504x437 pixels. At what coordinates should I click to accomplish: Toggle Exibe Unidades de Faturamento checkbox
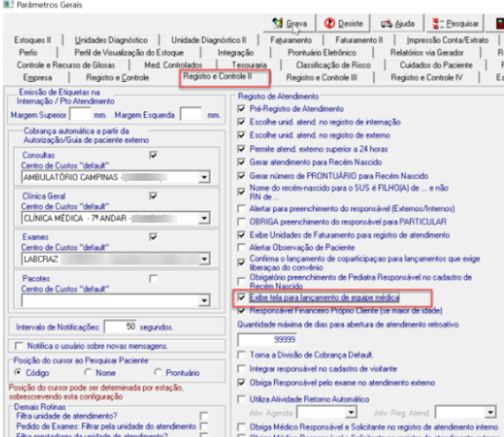pos(241,235)
